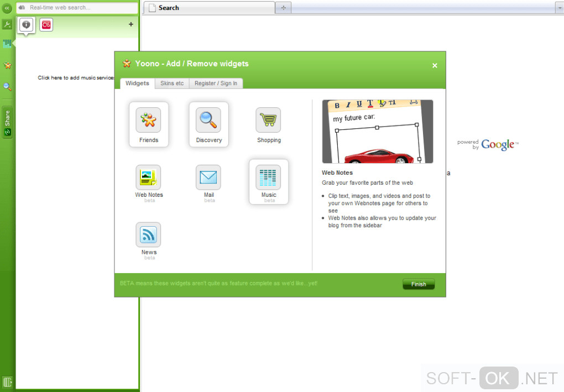This screenshot has width=564, height=392.
Task: Click the 'Web Notes' description heading
Action: [337, 173]
